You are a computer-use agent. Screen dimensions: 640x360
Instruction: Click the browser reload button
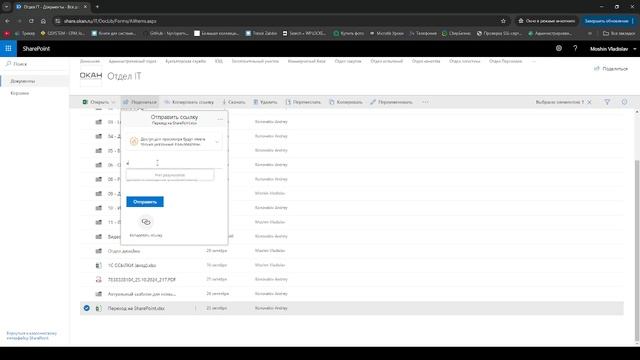(x=31, y=21)
